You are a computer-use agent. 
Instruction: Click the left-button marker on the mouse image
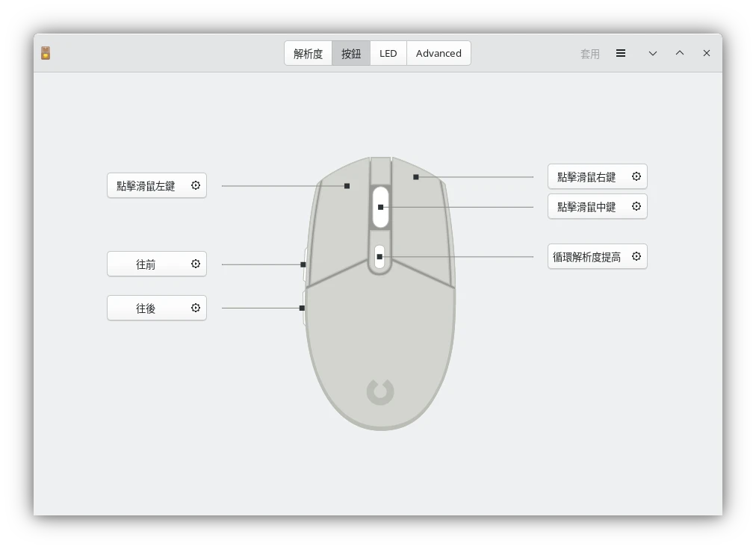tap(347, 186)
